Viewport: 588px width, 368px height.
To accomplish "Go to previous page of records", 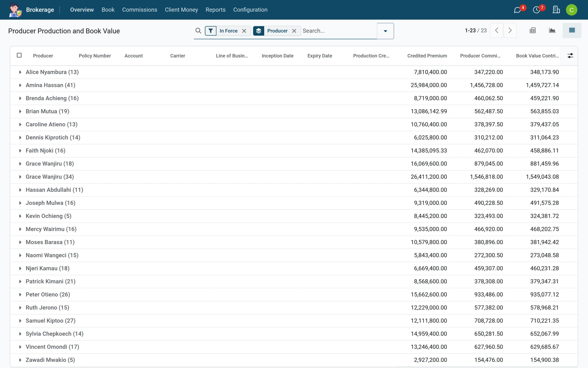I will click(x=497, y=30).
